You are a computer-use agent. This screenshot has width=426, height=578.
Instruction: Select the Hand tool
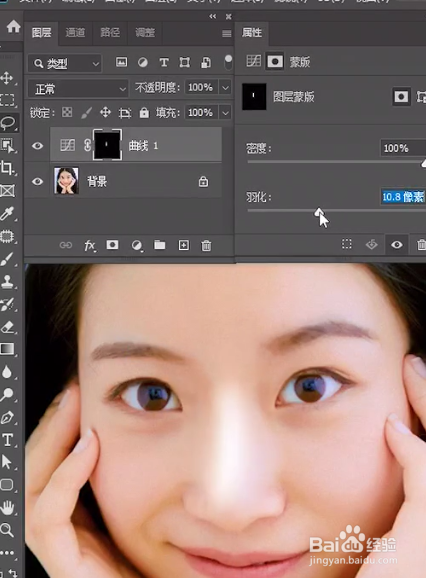click(x=7, y=508)
